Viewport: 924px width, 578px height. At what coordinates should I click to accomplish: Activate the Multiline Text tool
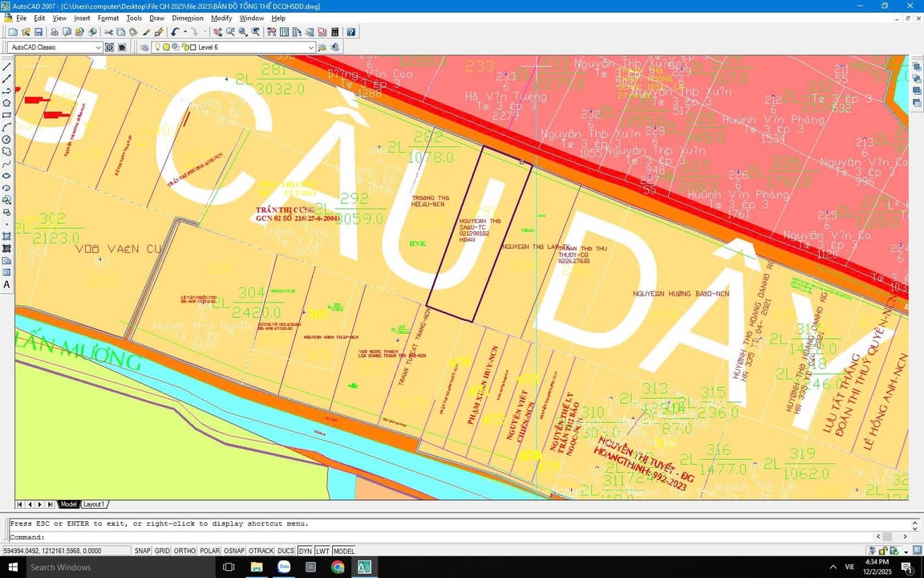tap(7, 284)
